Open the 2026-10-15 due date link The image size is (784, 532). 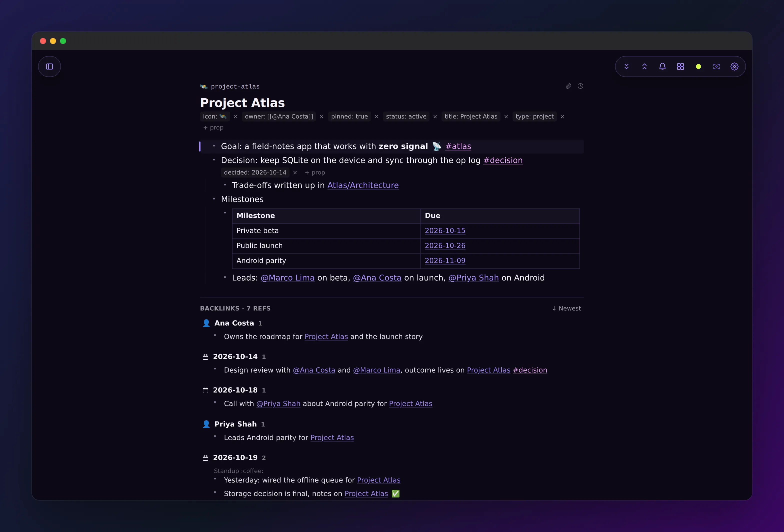(445, 231)
